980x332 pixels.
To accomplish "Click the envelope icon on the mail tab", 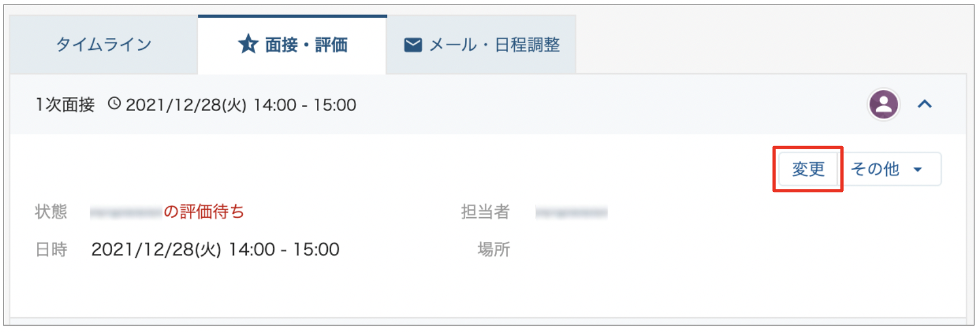I will coord(413,45).
